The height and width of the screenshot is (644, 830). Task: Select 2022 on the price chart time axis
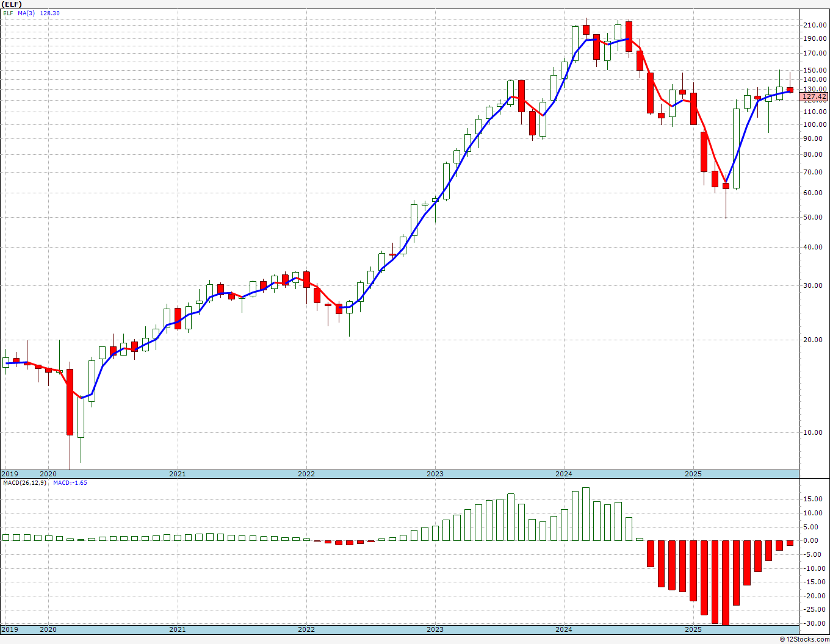[306, 474]
